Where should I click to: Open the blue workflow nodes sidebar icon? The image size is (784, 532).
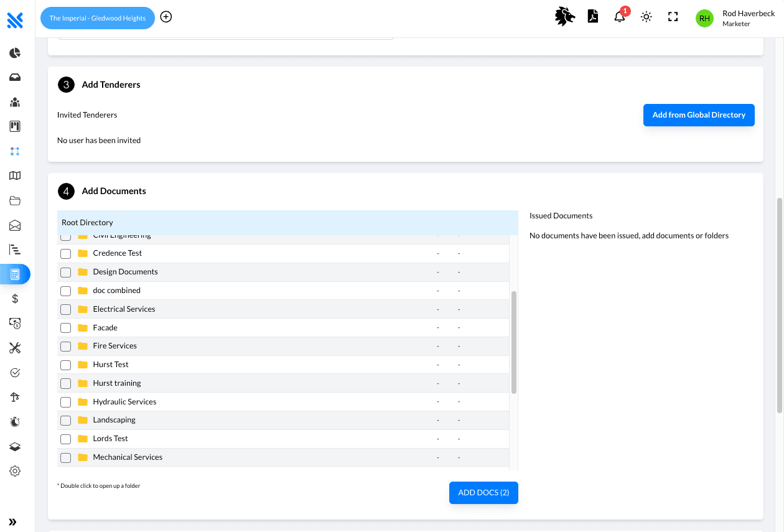(15, 151)
